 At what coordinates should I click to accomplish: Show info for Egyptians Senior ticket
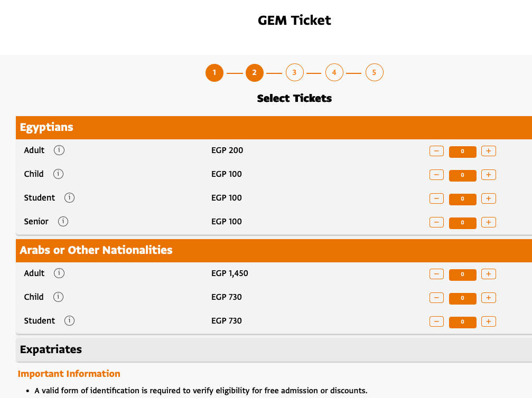click(x=63, y=222)
